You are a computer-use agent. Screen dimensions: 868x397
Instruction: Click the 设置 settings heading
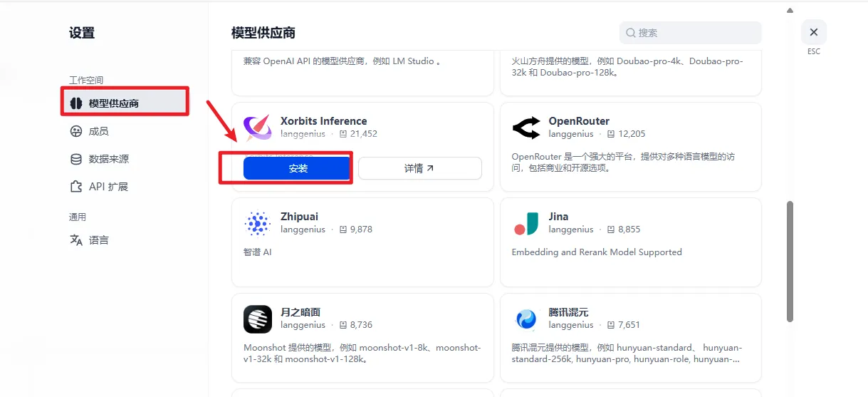82,33
